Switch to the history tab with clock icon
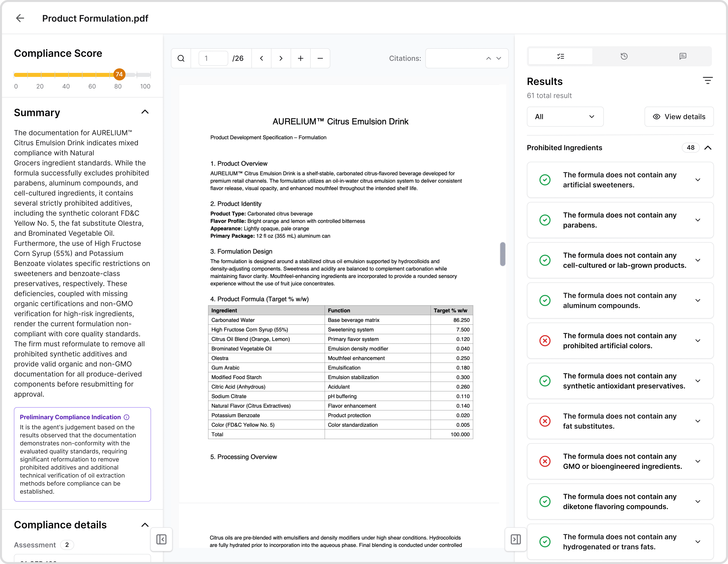 (x=624, y=56)
